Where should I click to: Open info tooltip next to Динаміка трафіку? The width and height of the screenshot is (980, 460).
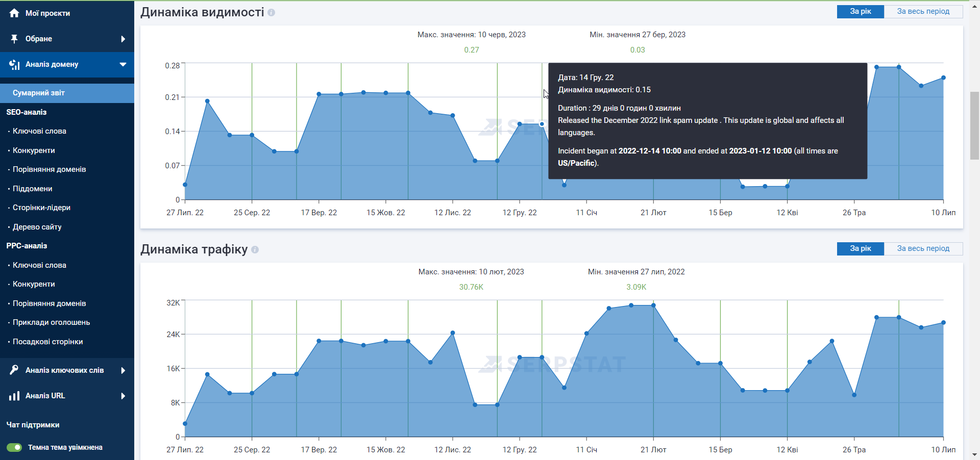255,250
